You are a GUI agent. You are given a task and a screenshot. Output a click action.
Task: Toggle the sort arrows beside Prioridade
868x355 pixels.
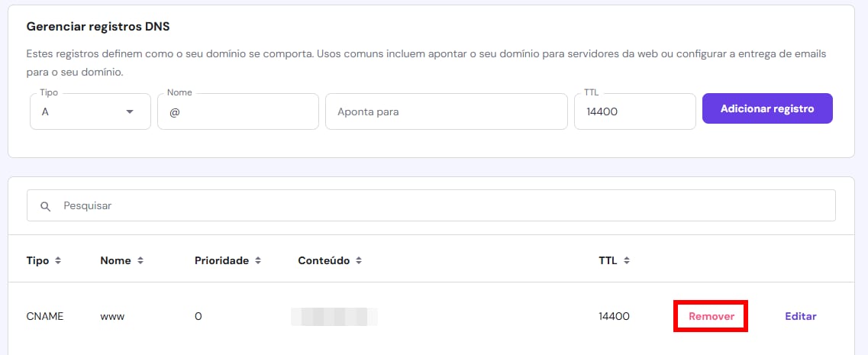tap(258, 260)
